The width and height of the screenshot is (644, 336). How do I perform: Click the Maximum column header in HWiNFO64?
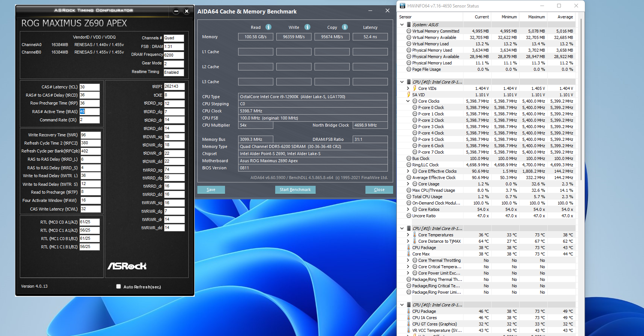536,17
